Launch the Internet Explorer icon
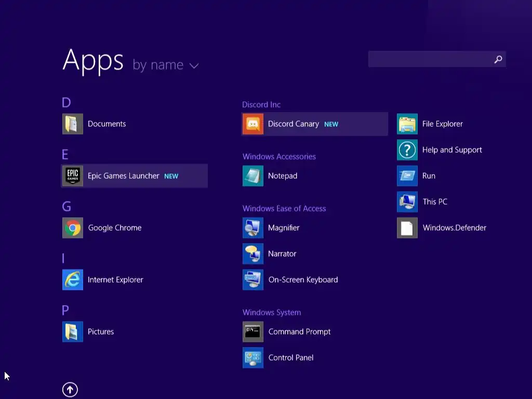This screenshot has width=532, height=399. pos(73,280)
